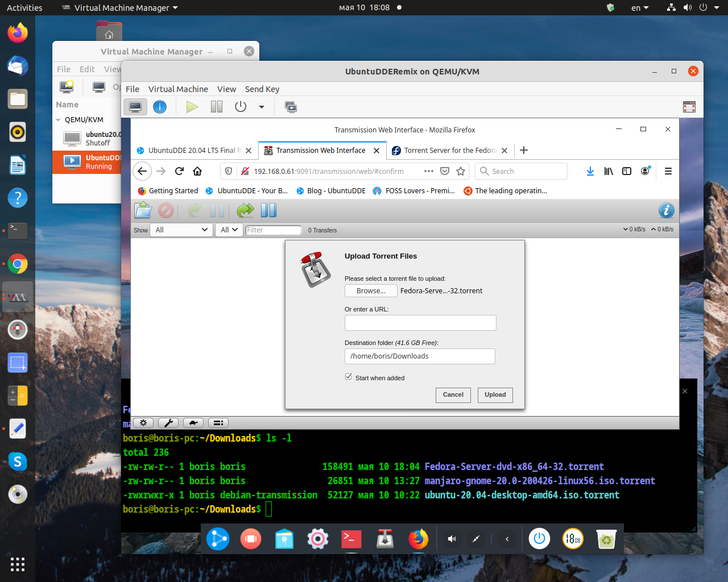
Task: Open Firefox page actions menu
Action: [429, 171]
